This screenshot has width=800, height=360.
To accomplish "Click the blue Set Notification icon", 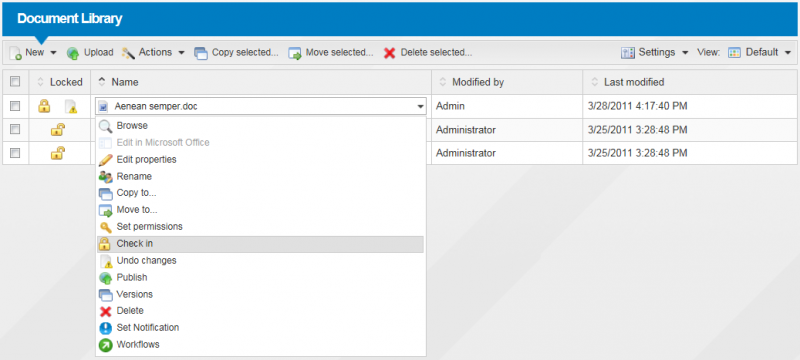I will (x=105, y=328).
